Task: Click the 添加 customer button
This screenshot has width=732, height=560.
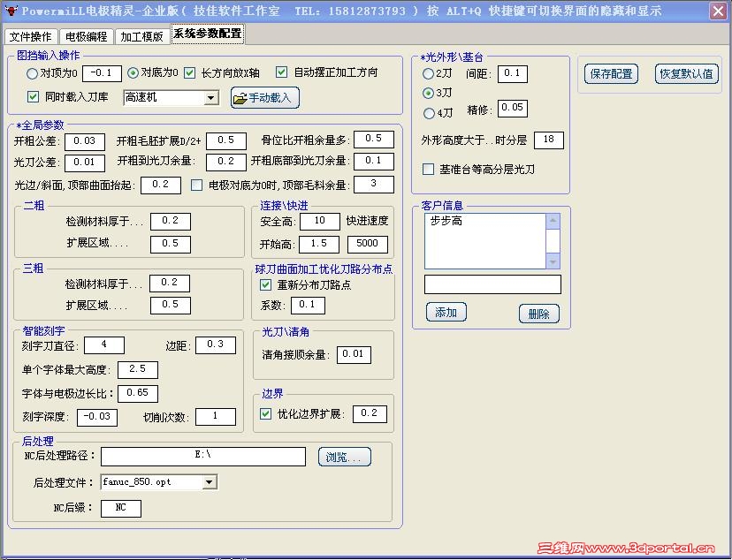Action: [446, 312]
